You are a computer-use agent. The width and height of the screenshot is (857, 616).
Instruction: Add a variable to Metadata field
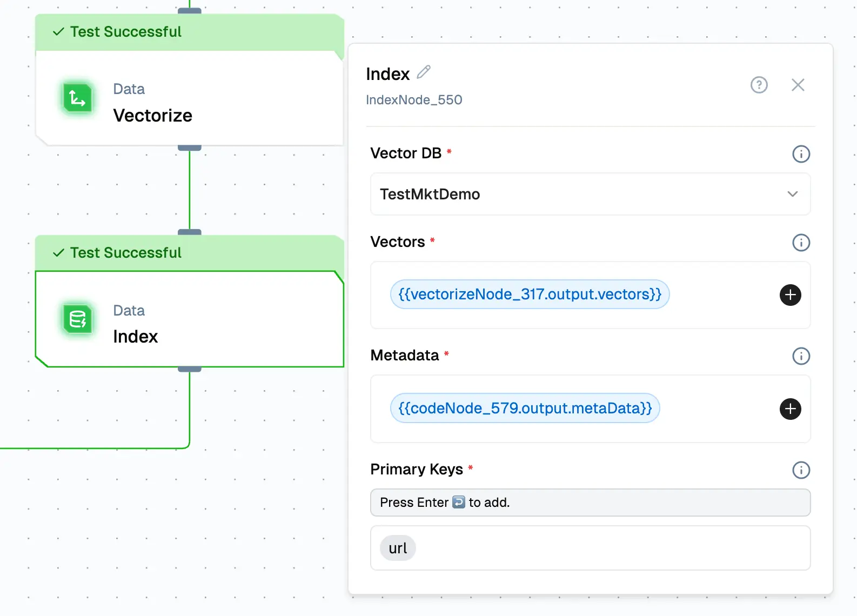[790, 409]
